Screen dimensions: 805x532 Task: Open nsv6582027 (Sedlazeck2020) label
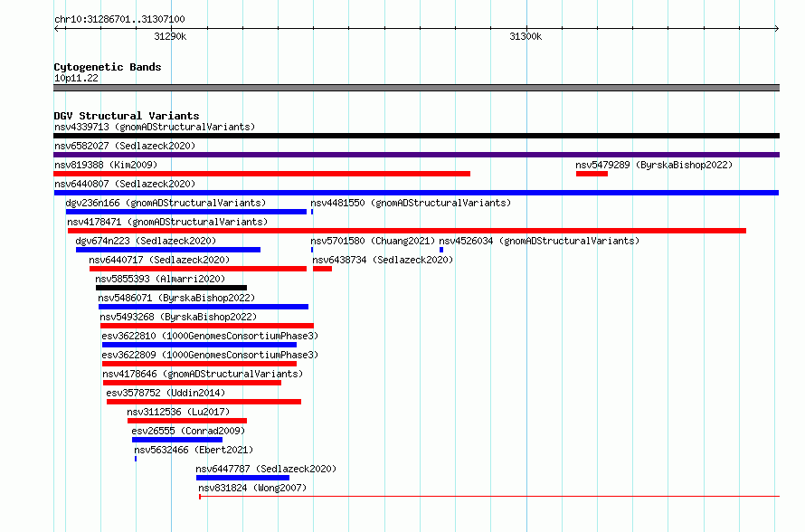[125, 146]
